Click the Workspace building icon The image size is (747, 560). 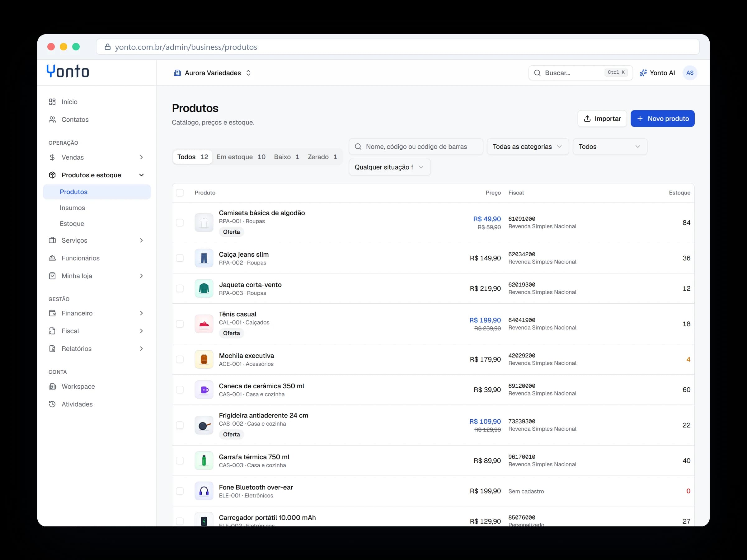52,386
